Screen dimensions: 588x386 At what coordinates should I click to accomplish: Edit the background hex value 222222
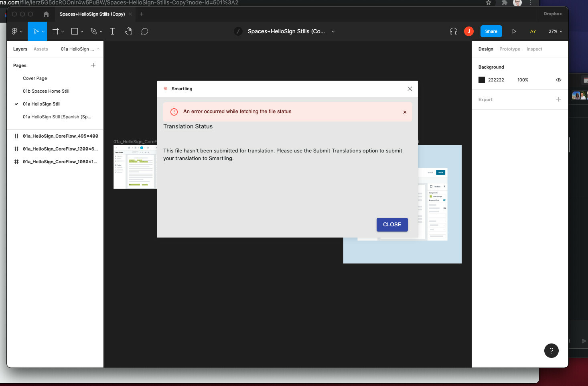coord(496,80)
